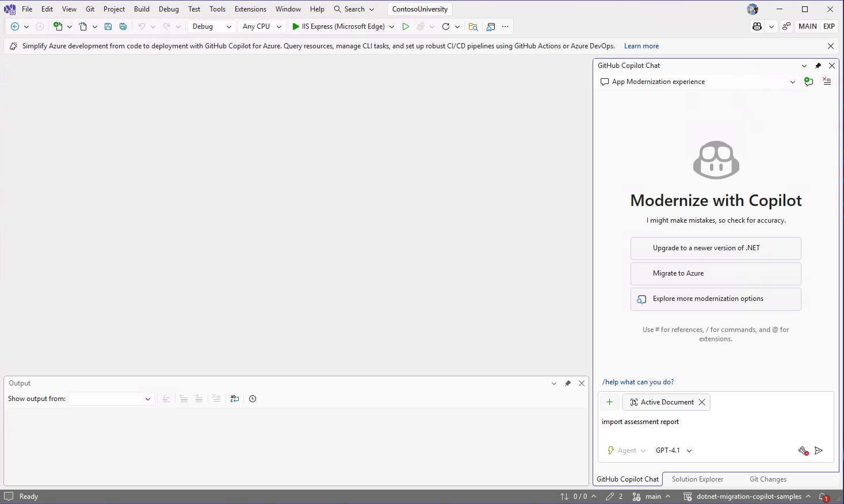Open the GPT-4.1 model picker dropdown
844x504 pixels.
[x=674, y=450]
